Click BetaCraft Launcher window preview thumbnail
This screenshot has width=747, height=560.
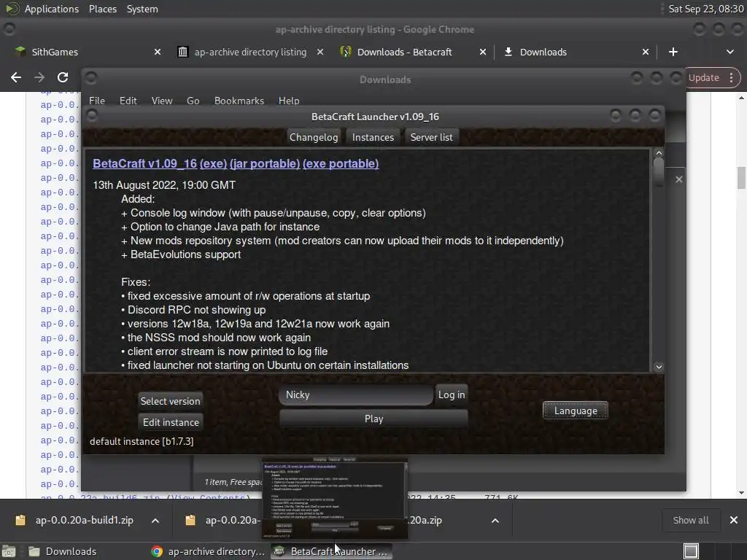pos(334,497)
